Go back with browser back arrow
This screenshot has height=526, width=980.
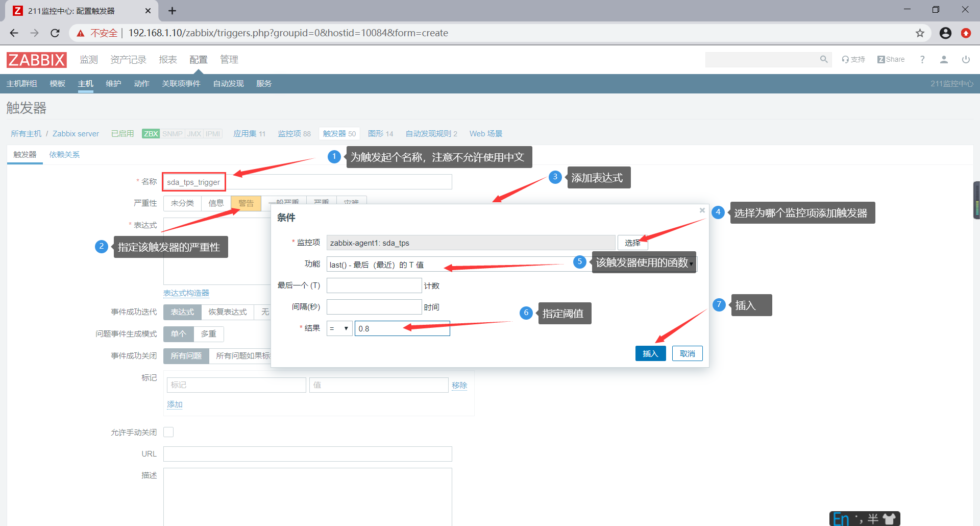click(x=14, y=33)
